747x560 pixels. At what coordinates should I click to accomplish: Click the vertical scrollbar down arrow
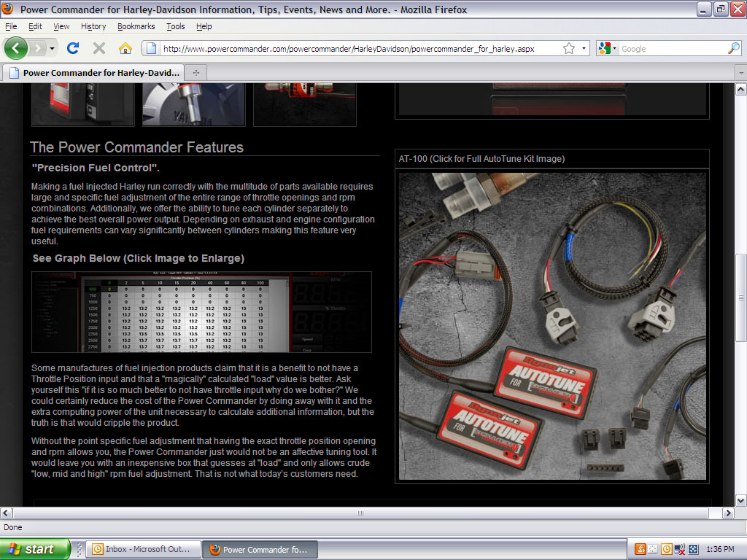(x=741, y=500)
